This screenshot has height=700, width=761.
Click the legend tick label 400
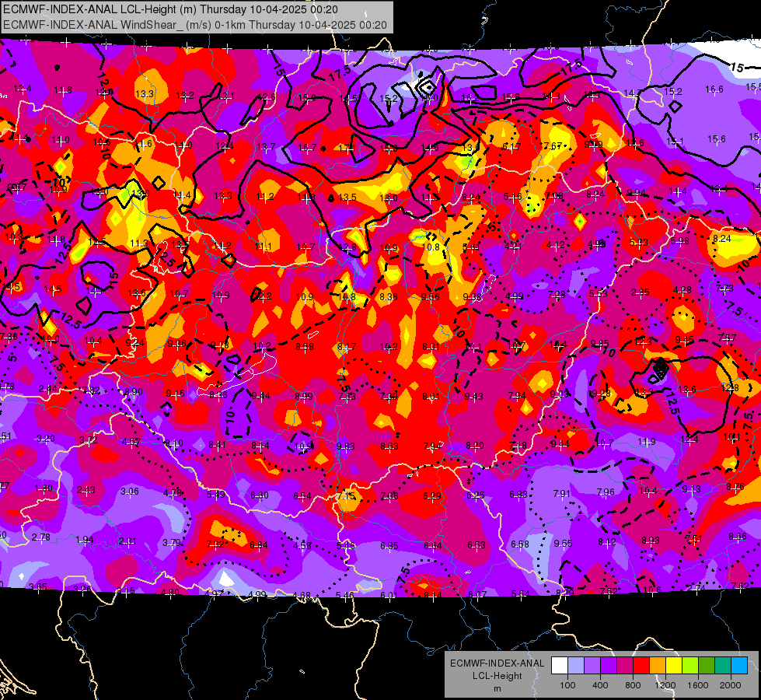[x=600, y=685]
